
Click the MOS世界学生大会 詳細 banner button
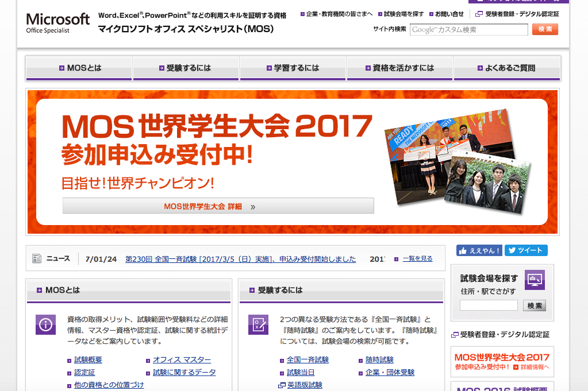tap(218, 206)
